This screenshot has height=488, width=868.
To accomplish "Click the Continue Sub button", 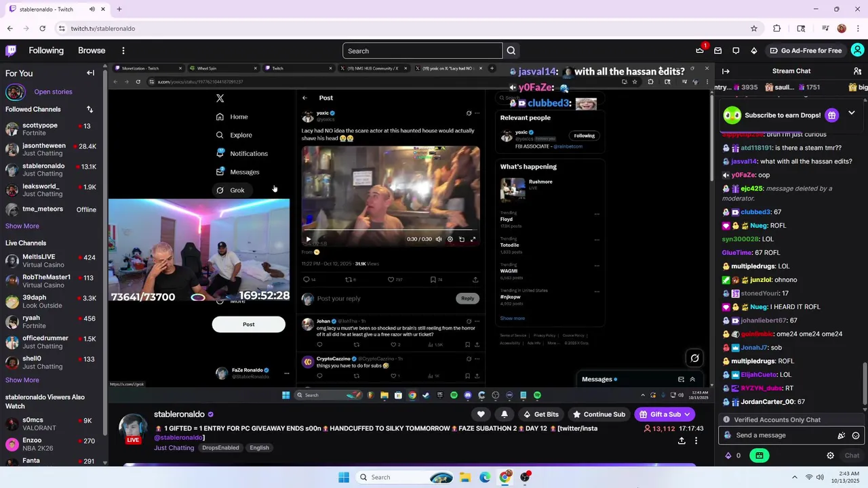I will click(x=598, y=414).
